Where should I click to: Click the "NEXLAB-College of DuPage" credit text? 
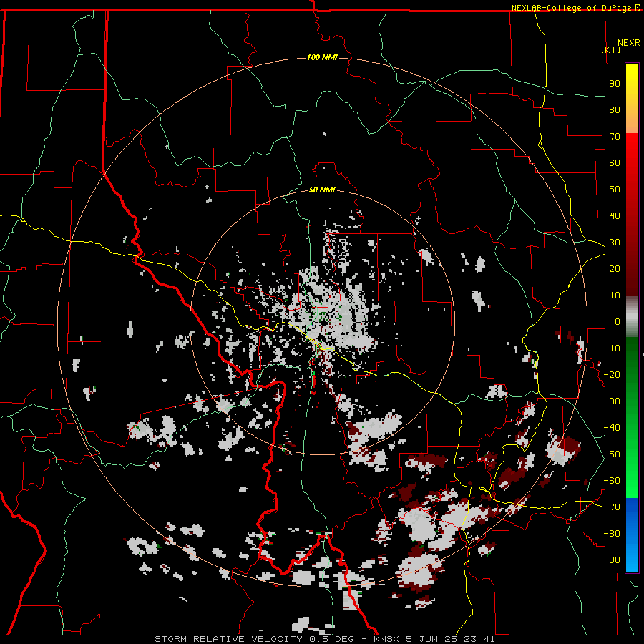[x=571, y=8]
